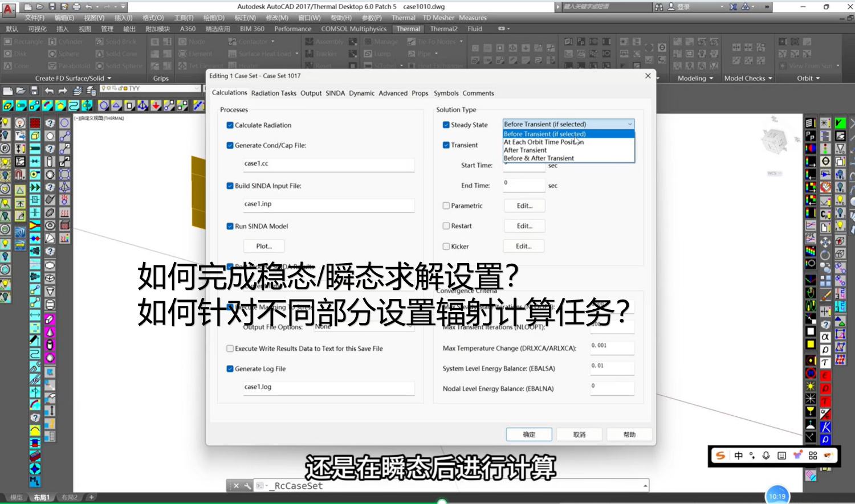Viewport: 855px width, 504px height.
Task: Click the Open folder icon in the lower toolbar
Action: [x=21, y=91]
